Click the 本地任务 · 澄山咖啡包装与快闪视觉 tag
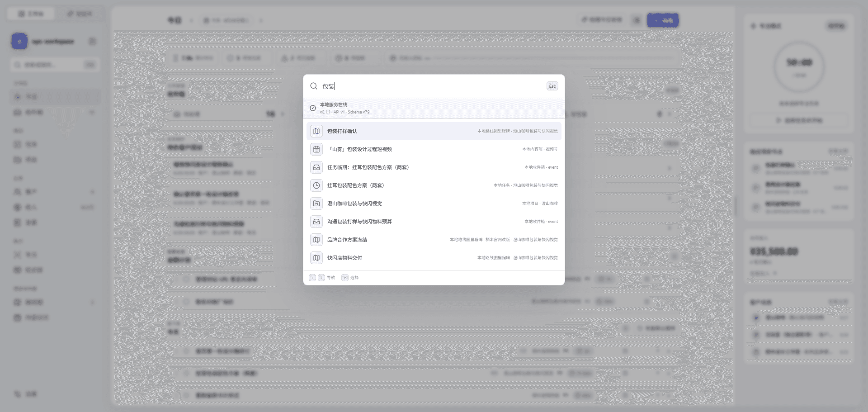Image resolution: width=868 pixels, height=412 pixels. tap(526, 185)
